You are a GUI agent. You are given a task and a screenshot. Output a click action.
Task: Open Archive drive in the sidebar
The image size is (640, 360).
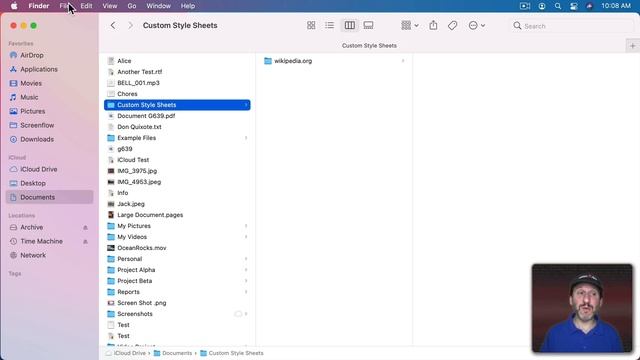[x=31, y=227]
